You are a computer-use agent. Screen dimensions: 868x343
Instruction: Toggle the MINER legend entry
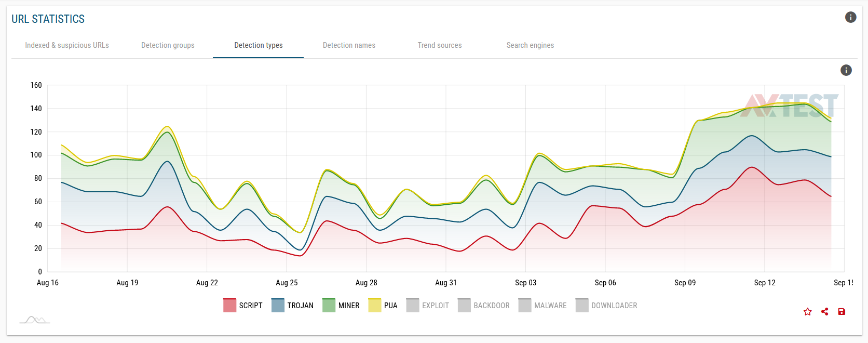pyautogui.click(x=341, y=306)
